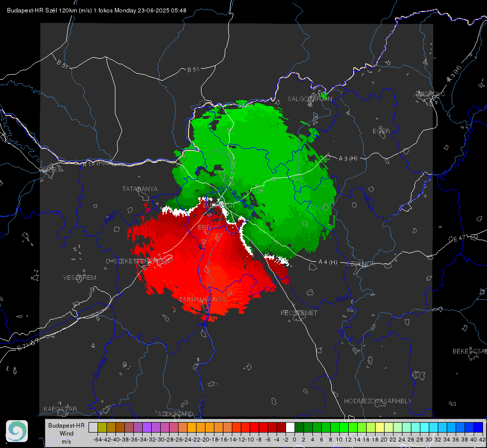Click the KECSKEMÉT city label
Screen dimensions: 487x448
coord(299,313)
